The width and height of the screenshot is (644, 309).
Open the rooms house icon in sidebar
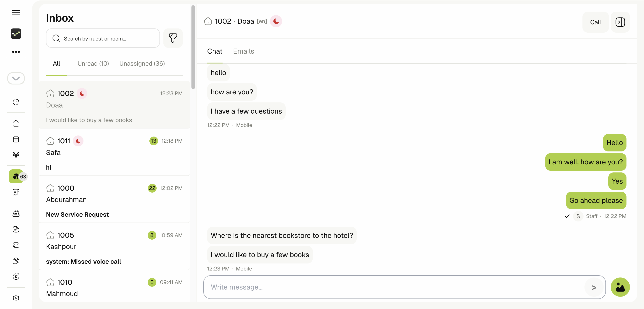click(x=16, y=124)
